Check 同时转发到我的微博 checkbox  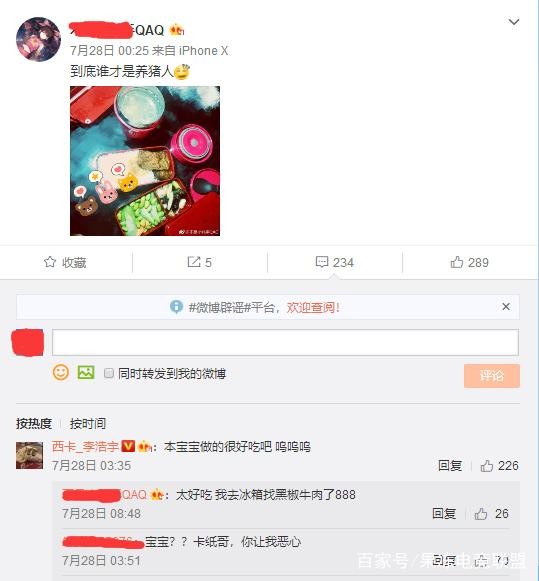tap(109, 373)
